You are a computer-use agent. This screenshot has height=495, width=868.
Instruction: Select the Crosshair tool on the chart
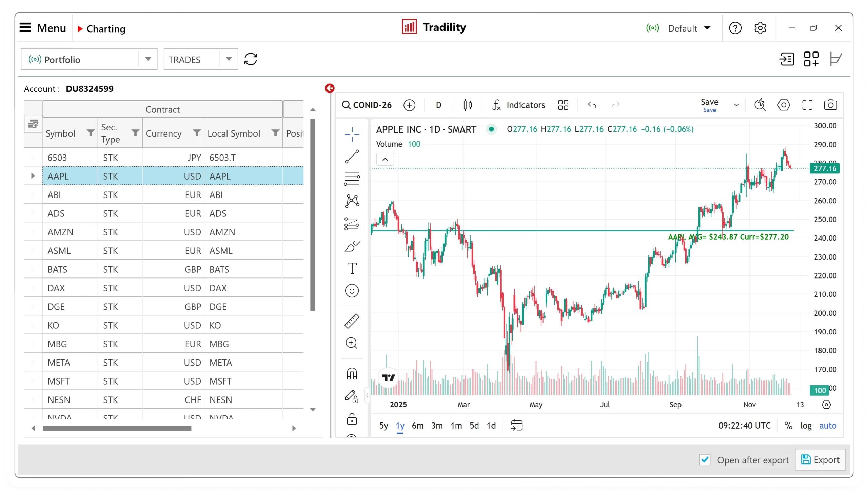point(352,134)
